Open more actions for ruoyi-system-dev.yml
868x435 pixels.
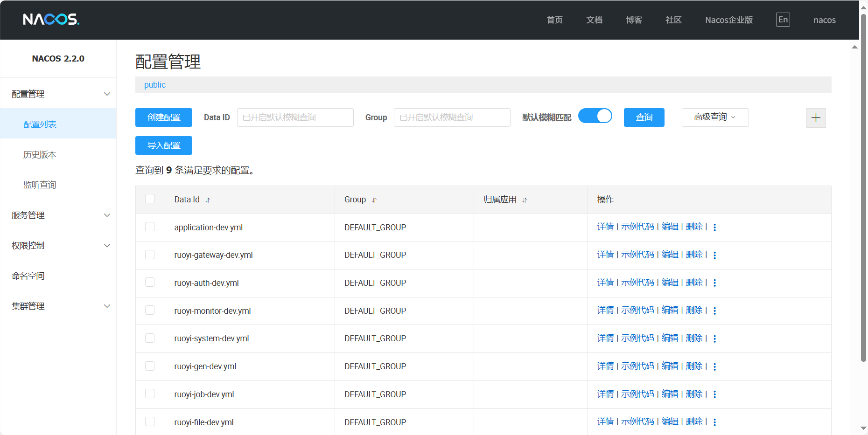(714, 338)
